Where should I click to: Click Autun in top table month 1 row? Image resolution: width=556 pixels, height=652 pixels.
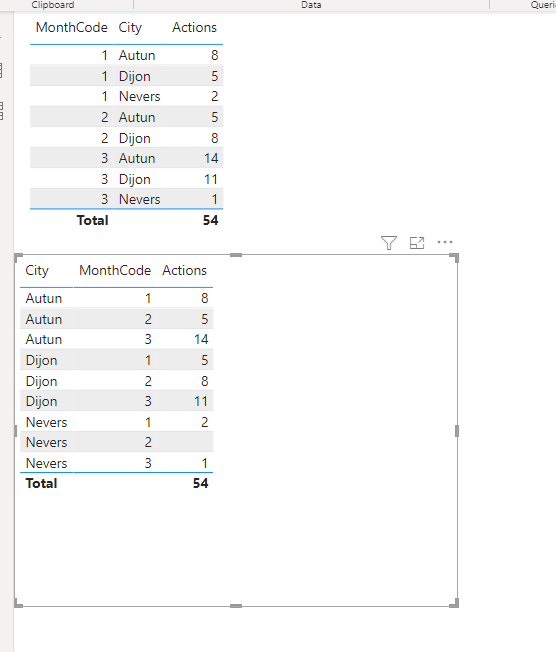tap(137, 55)
